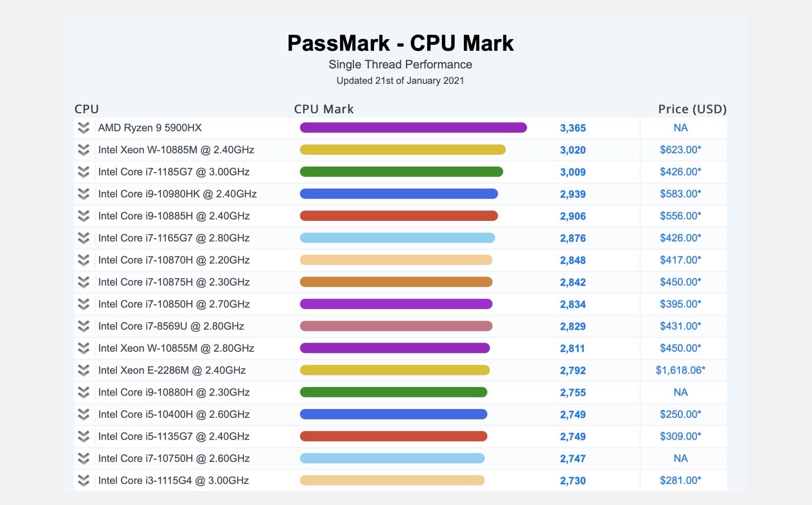812x505 pixels.
Task: Click chevron icon next to Core i5-10400H
Action: 83,415
